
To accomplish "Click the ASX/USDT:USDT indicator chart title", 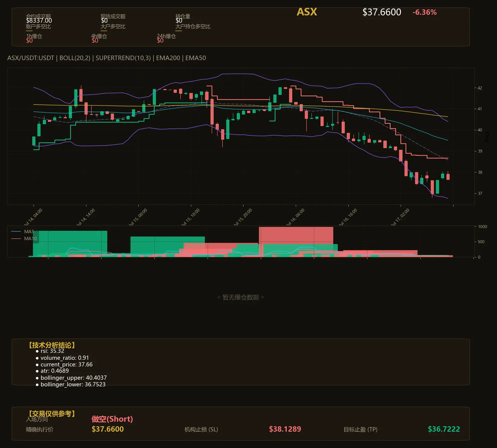I will click(x=107, y=58).
